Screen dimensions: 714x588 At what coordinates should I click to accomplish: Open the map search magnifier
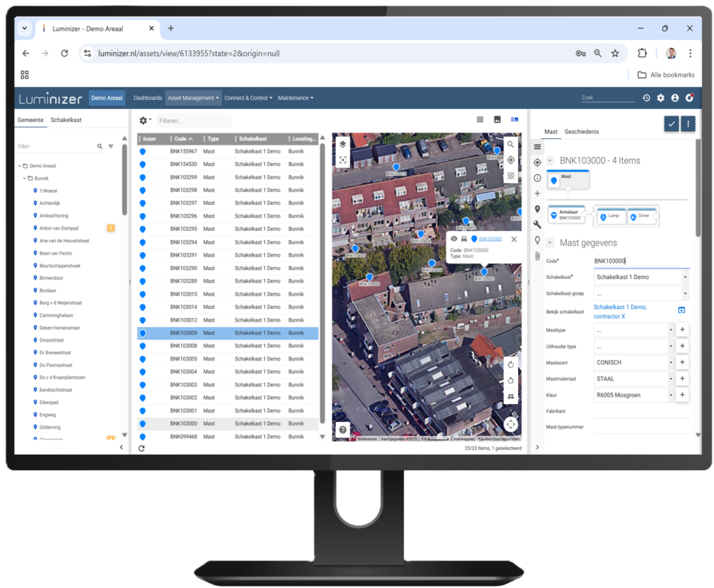pos(510,144)
